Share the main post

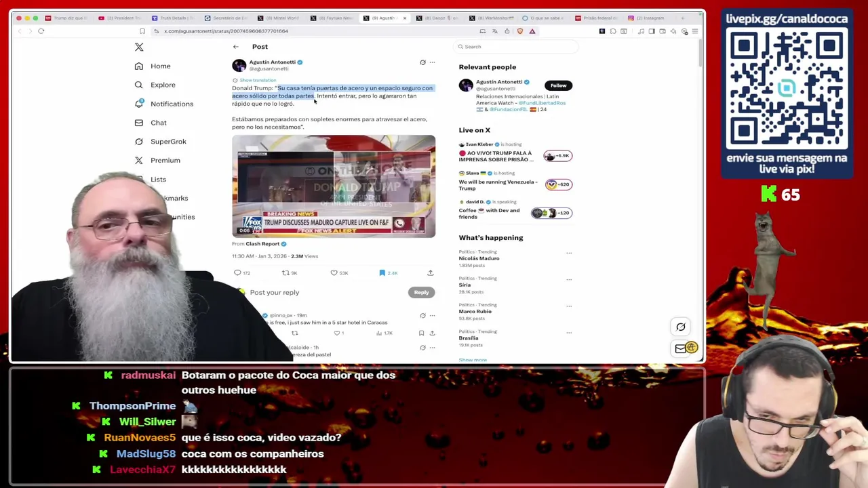[x=430, y=273]
